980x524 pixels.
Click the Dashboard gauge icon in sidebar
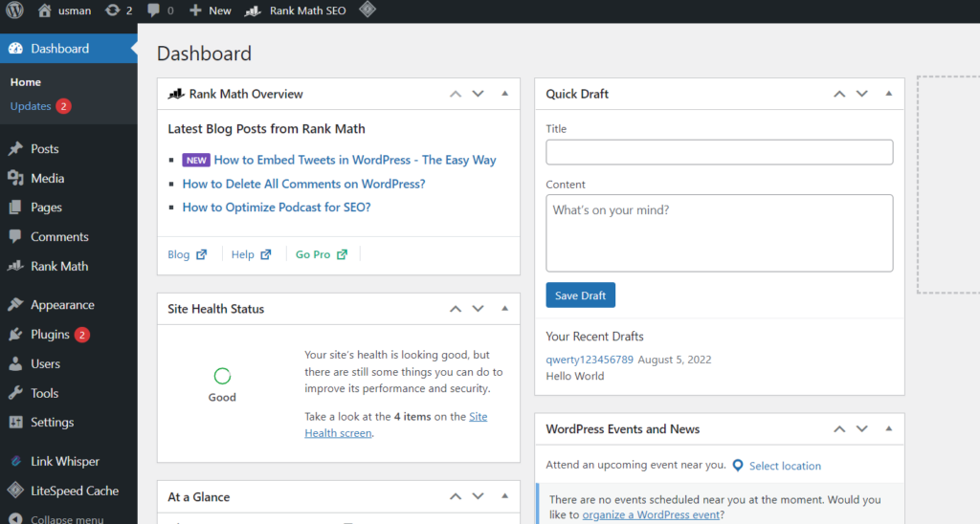click(15, 49)
